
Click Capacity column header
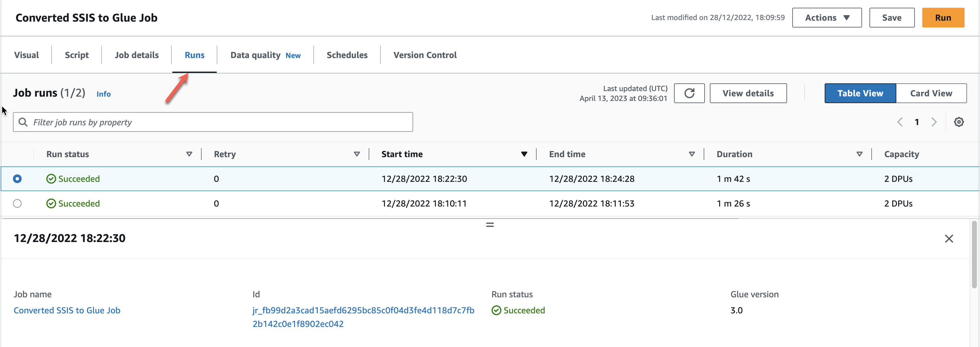[902, 154]
